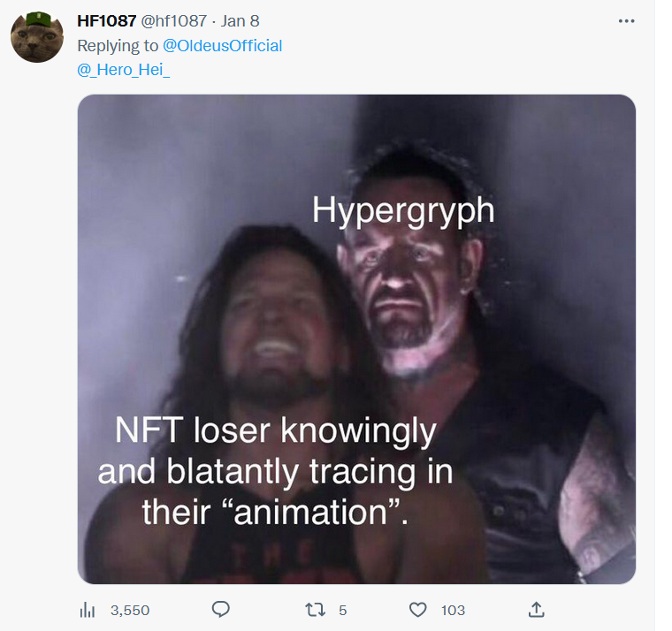View tweet analytics bar chart icon
Screen dimensions: 672x631
coord(88,609)
